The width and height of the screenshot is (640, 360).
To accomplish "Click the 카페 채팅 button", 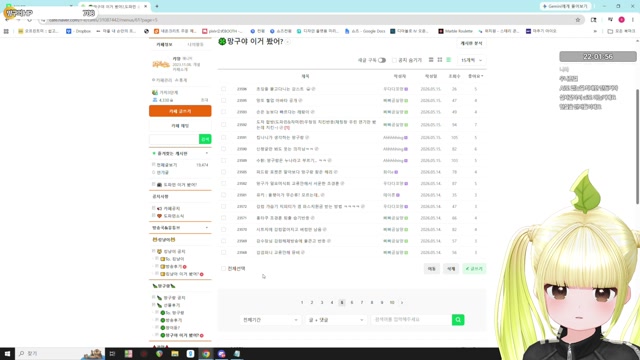I will click(180, 126).
